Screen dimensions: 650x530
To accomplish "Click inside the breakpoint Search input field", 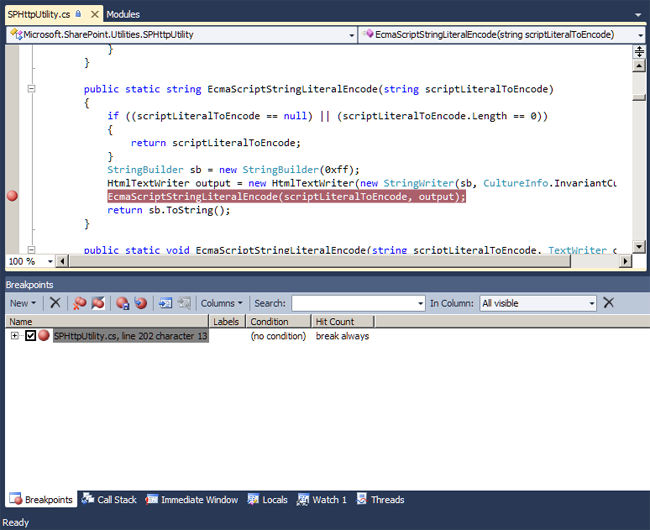I will (357, 303).
